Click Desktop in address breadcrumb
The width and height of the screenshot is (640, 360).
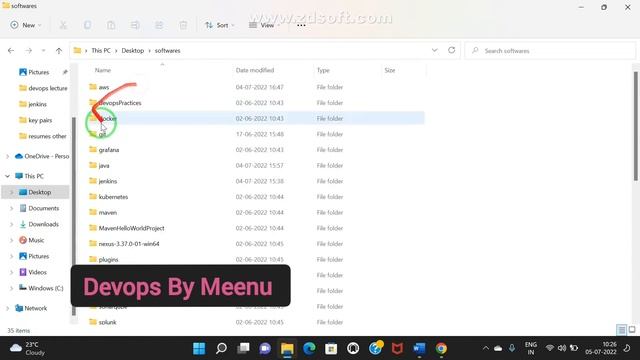(x=133, y=51)
